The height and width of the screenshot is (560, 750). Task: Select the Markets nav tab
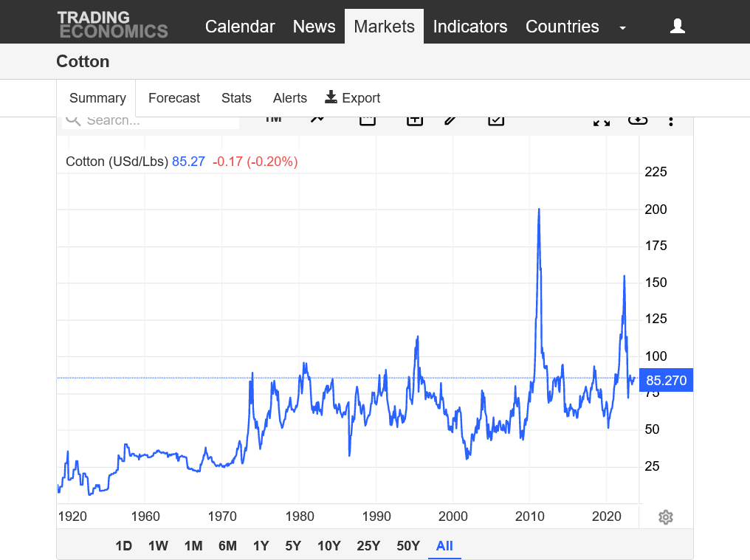[384, 27]
